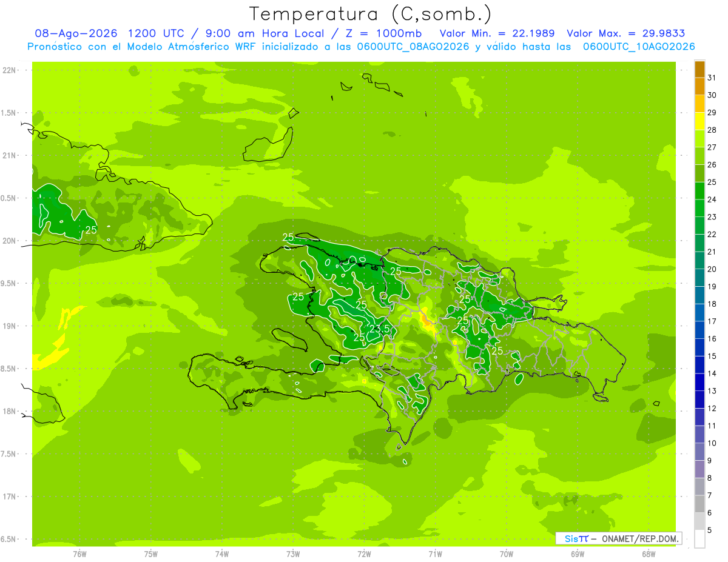728x562 pixels.
Task: Pick the white swatch below colorbar label 5
Action: point(699,539)
